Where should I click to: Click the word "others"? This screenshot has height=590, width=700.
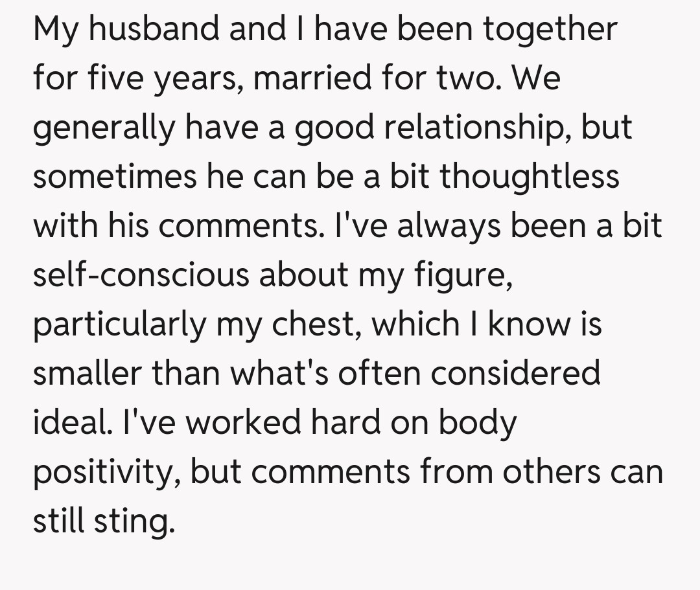pos(549,471)
